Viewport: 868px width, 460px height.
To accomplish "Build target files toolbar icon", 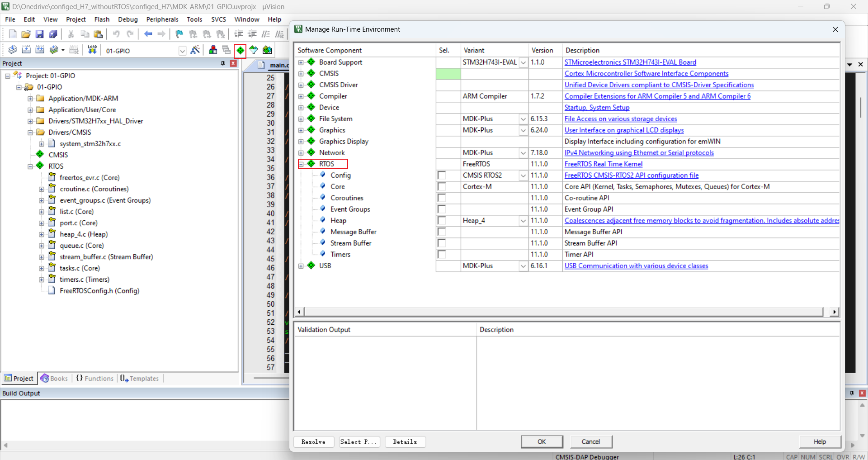I will point(26,50).
